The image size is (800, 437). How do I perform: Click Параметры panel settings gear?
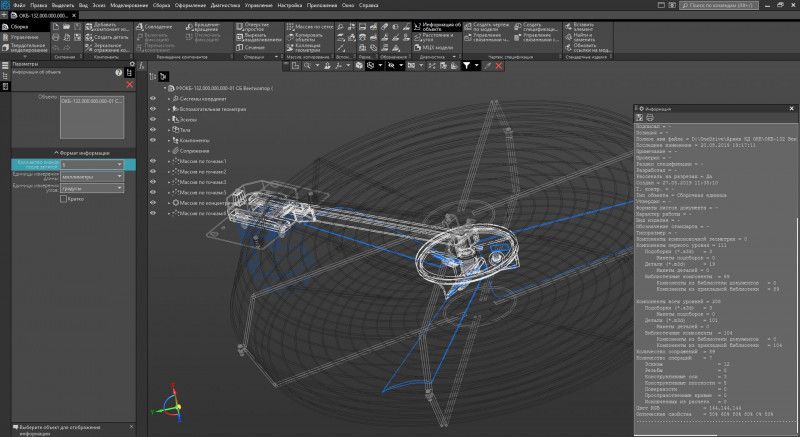click(x=132, y=64)
